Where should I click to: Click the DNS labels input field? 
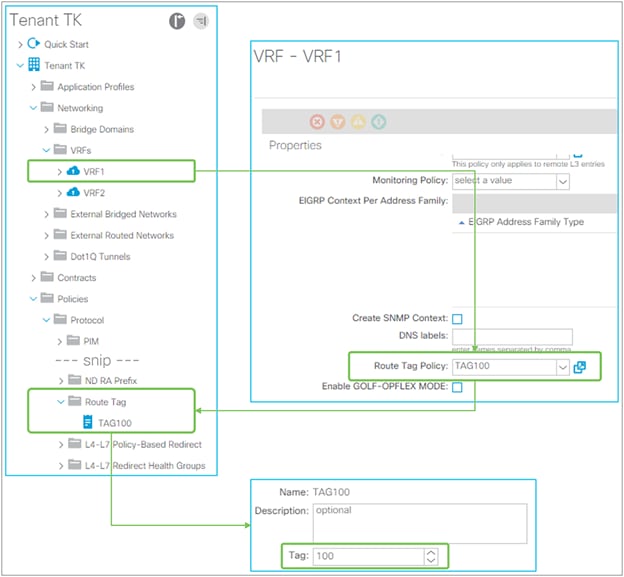coord(512,336)
